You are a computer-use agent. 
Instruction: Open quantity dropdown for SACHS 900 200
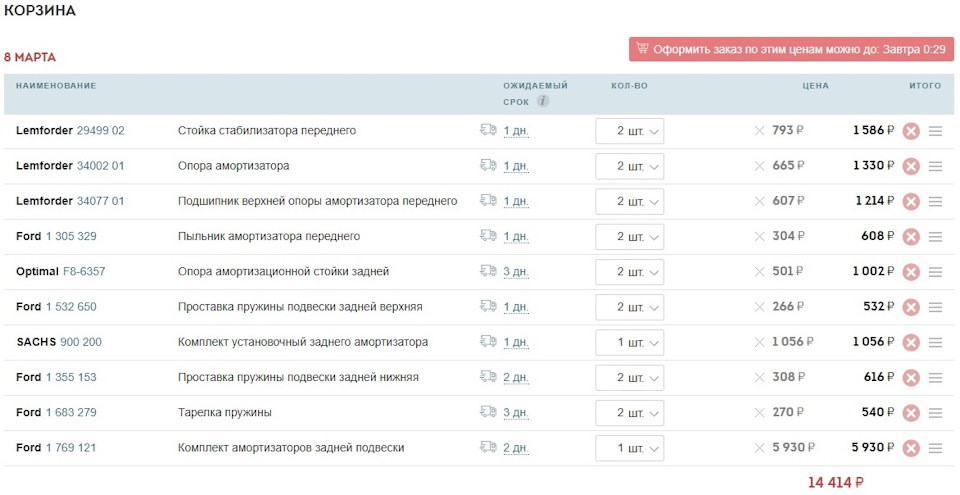(x=629, y=342)
